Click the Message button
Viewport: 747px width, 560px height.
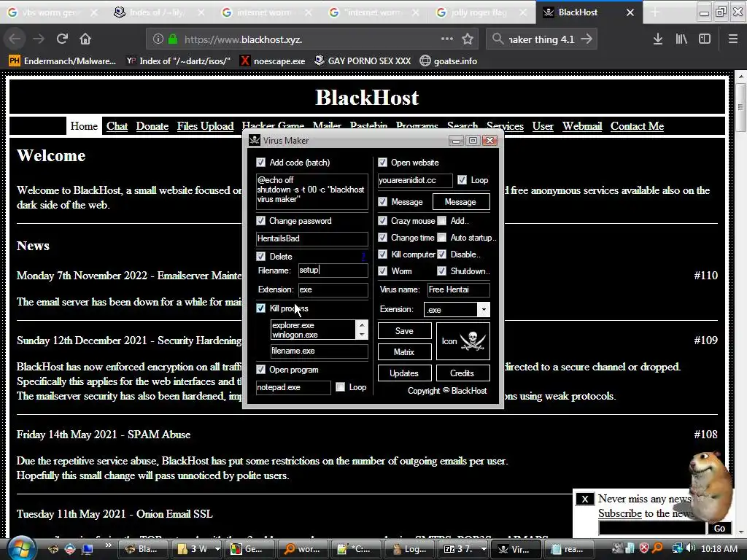[x=461, y=202]
